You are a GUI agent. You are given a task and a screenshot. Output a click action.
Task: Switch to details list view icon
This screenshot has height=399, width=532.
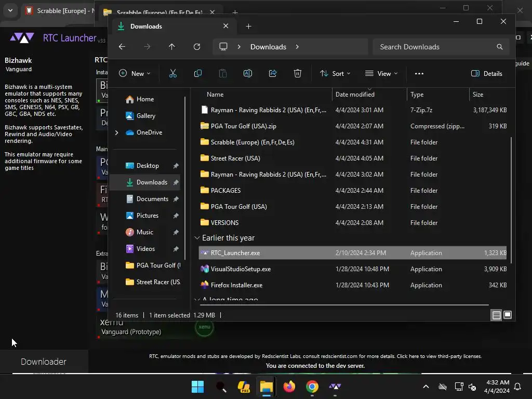tap(496, 315)
